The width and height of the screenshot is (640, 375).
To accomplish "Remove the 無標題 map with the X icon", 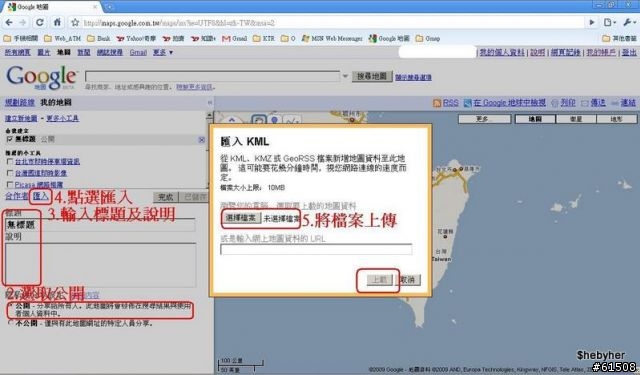I will 202,140.
